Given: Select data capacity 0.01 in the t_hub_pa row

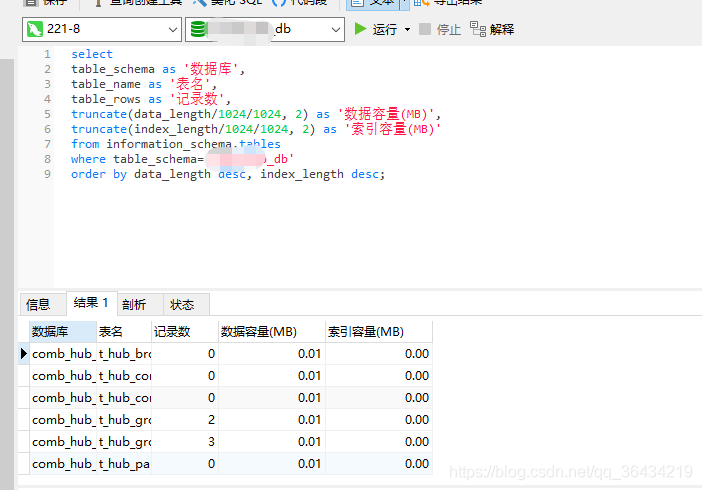Looking at the screenshot, I should tap(272, 464).
